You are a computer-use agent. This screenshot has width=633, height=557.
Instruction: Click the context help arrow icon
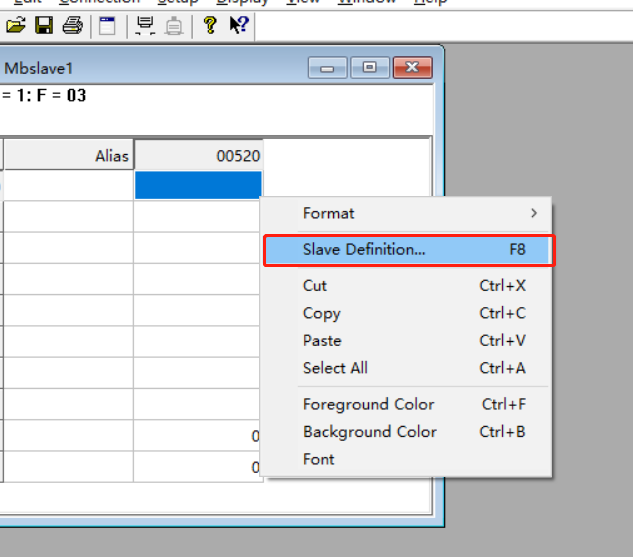(238, 26)
